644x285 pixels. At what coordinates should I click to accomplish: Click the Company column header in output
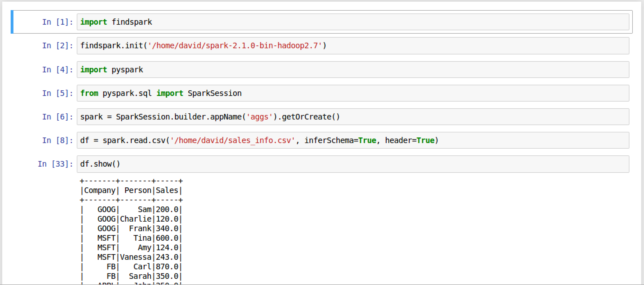[x=100, y=190]
